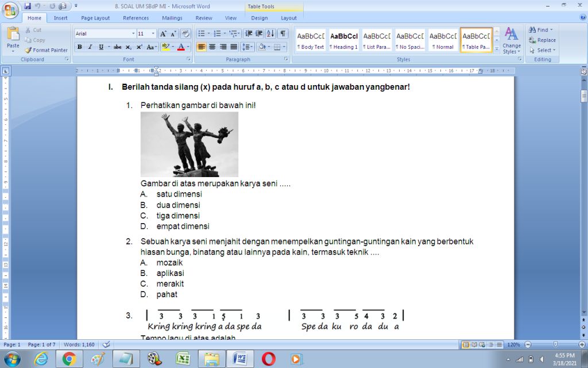This screenshot has height=368, width=588.
Task: Expand Styles gallery More button
Action: click(x=497, y=49)
